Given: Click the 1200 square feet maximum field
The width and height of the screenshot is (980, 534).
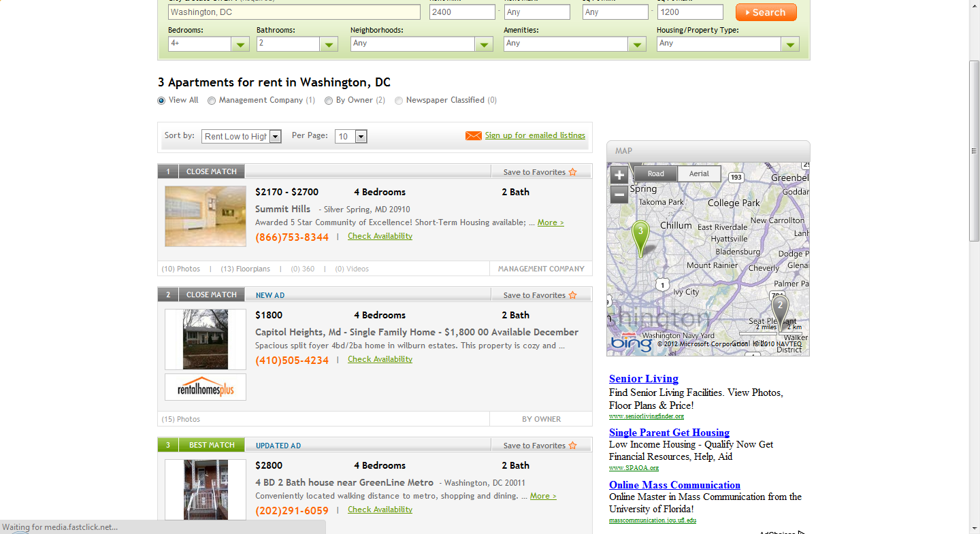Looking at the screenshot, I should pyautogui.click(x=690, y=12).
